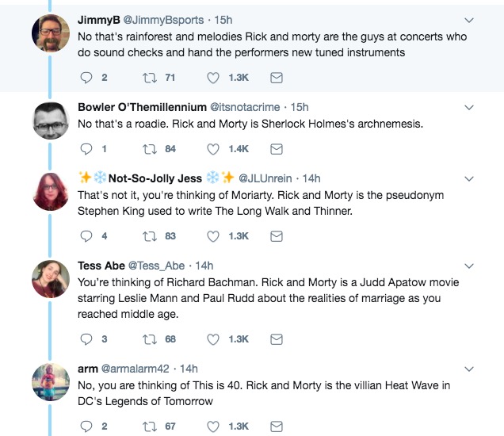Share Tess Abe's tweet via message icon
This screenshot has height=436, width=504.
pos(277,338)
